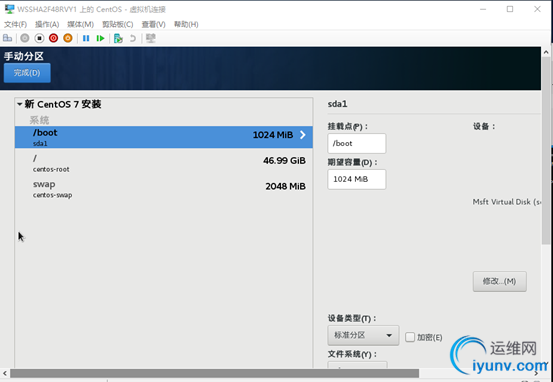
Task: Collapse the 新 CentOS 7 安装 section
Action: (x=20, y=104)
